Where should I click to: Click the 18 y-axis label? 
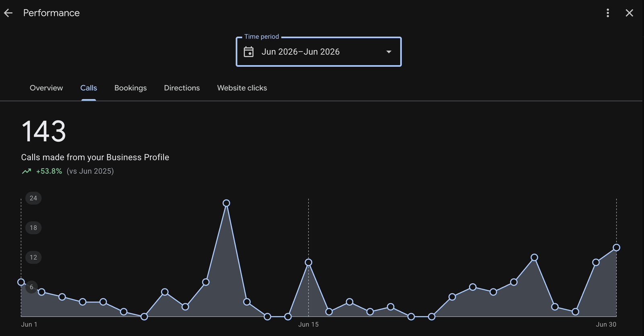coord(33,228)
